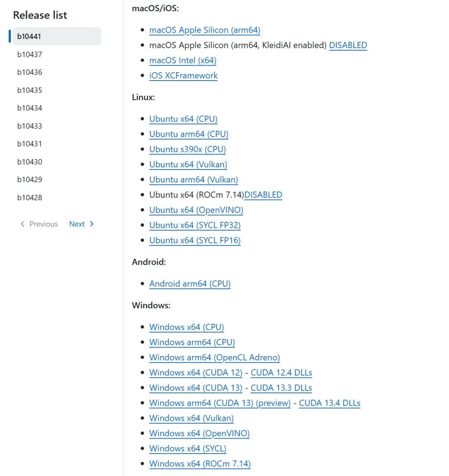Viewport: 449px width, 476px height.
Task: Download the CUDA 13.4 DLLs
Action: pos(330,403)
